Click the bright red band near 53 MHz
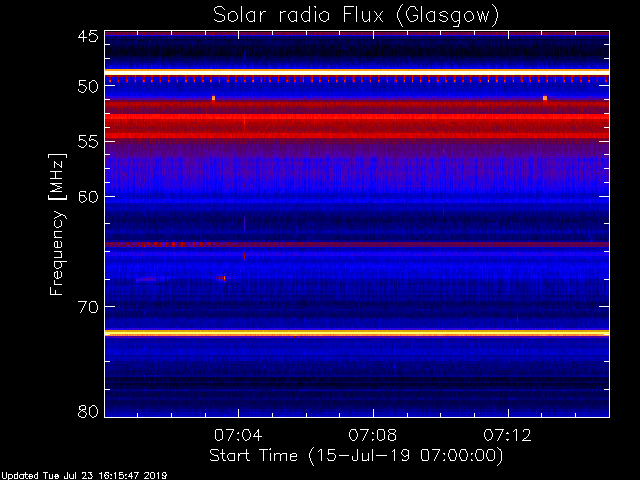This screenshot has height=480, width=640. point(357,117)
